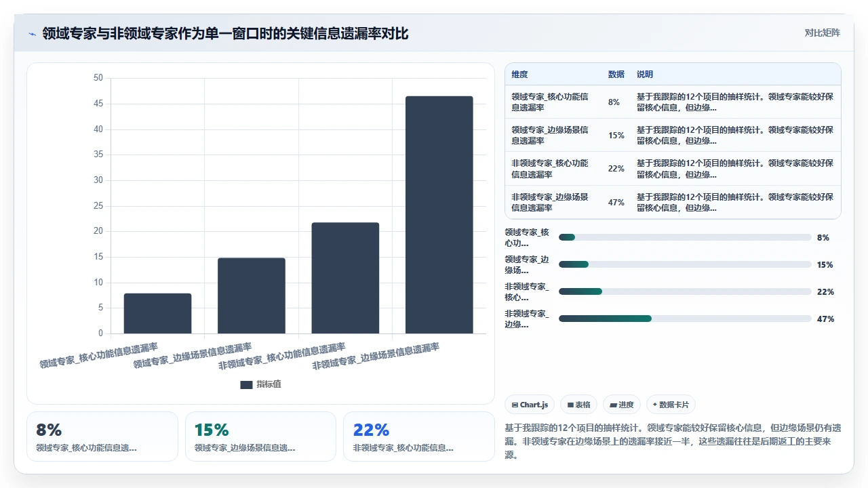Click the Chart.js tag icon
The width and height of the screenshot is (868, 488).
point(515,405)
